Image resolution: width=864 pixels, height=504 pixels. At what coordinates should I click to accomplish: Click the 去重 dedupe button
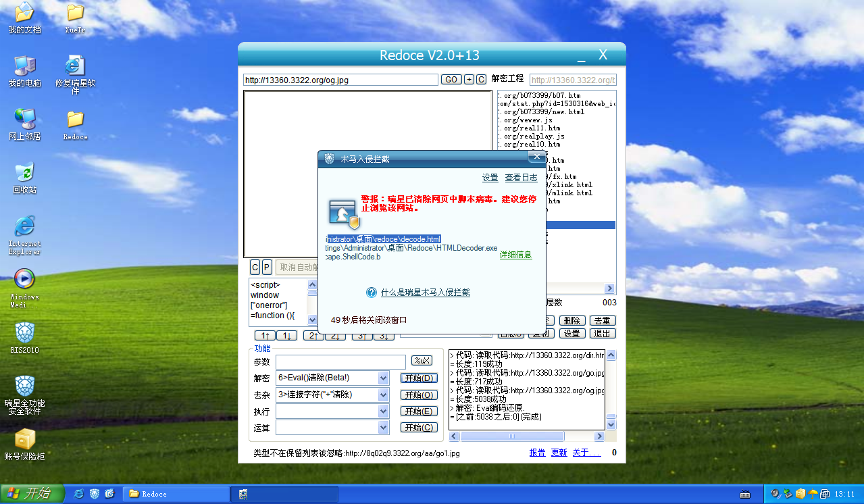pyautogui.click(x=603, y=320)
